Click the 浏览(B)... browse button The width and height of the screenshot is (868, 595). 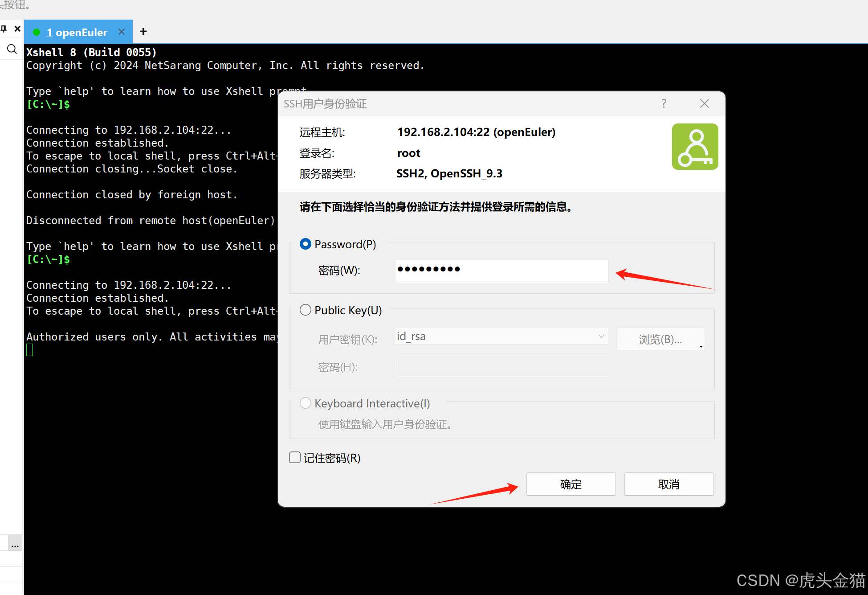point(660,339)
